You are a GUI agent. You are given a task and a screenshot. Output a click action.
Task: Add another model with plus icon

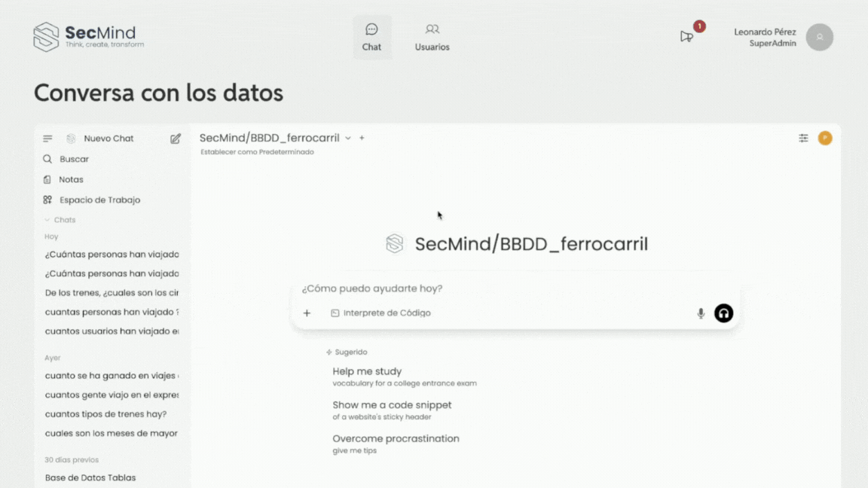coord(362,138)
